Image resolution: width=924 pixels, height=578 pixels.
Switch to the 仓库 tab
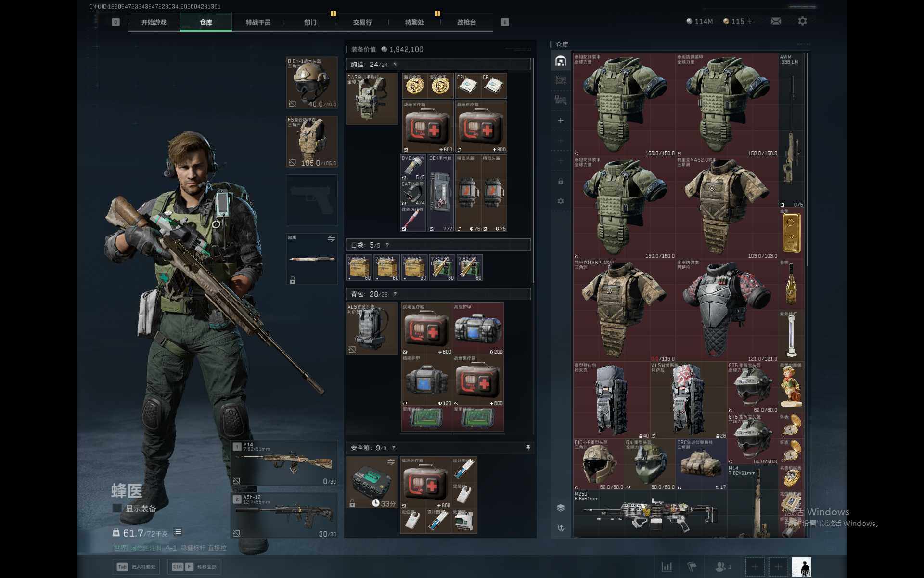click(x=206, y=22)
